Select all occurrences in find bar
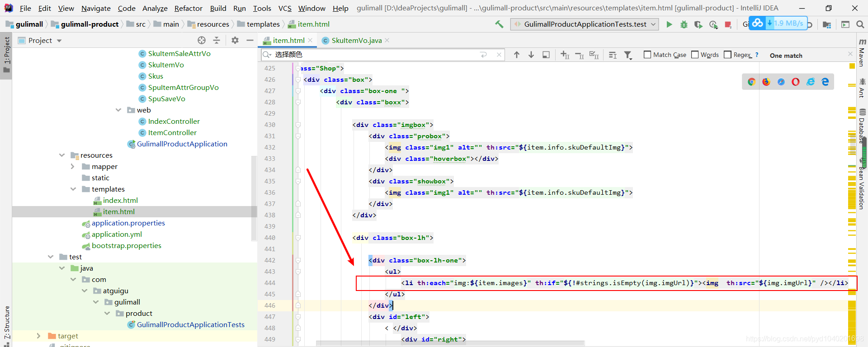Image resolution: width=868 pixels, height=347 pixels. point(594,55)
